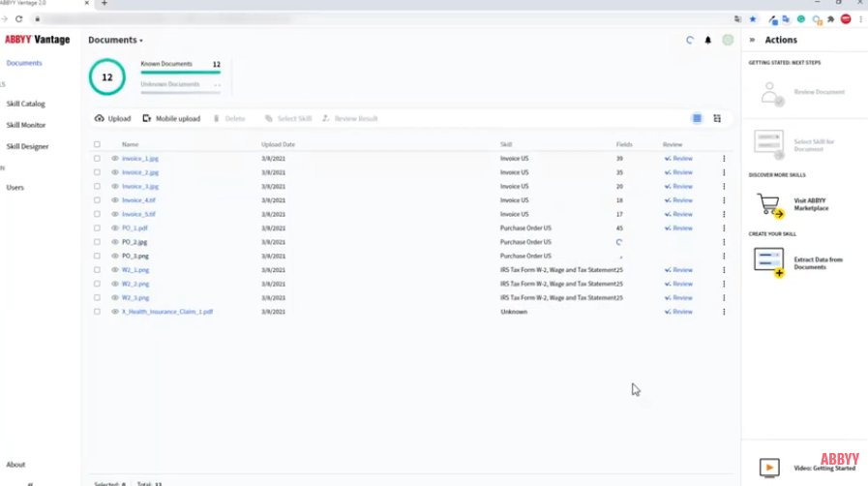Reload the page with browser refresh button
Screen dimensions: 868x486
pos(18,18)
